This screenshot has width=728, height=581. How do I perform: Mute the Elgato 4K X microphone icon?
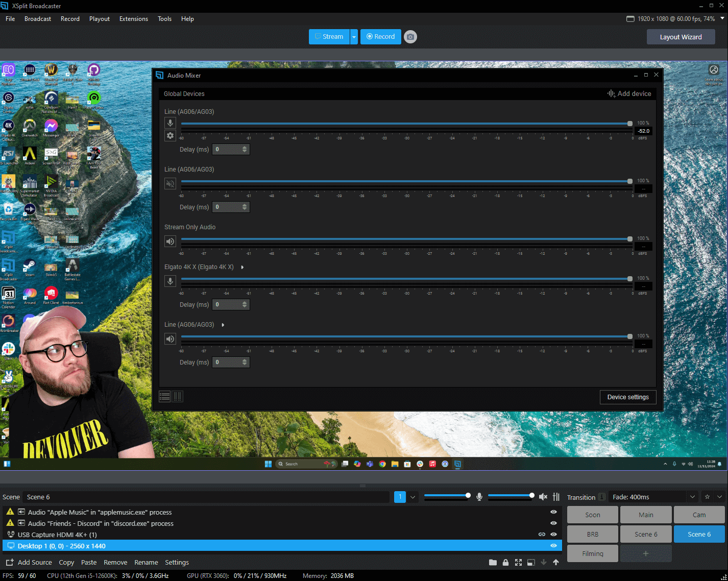171,281
